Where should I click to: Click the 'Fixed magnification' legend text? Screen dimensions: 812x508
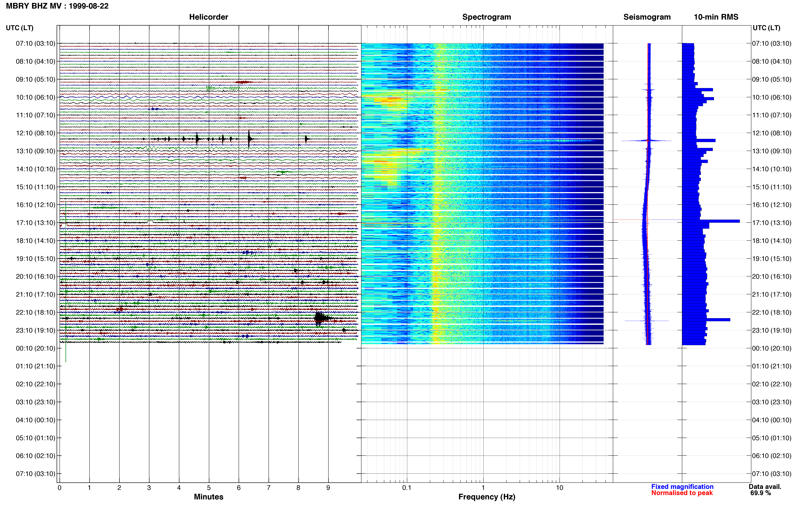[x=682, y=487]
